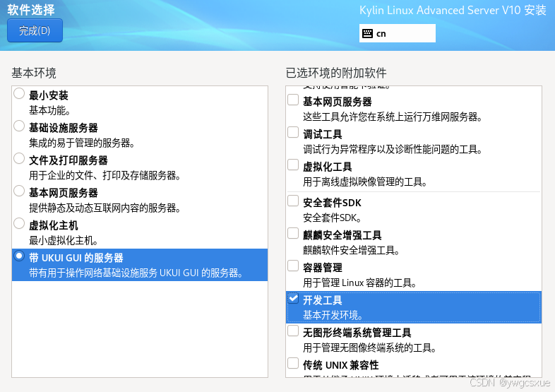Check the 麒麟安全增强工具 checkbox
555x392 pixels.
tap(293, 233)
